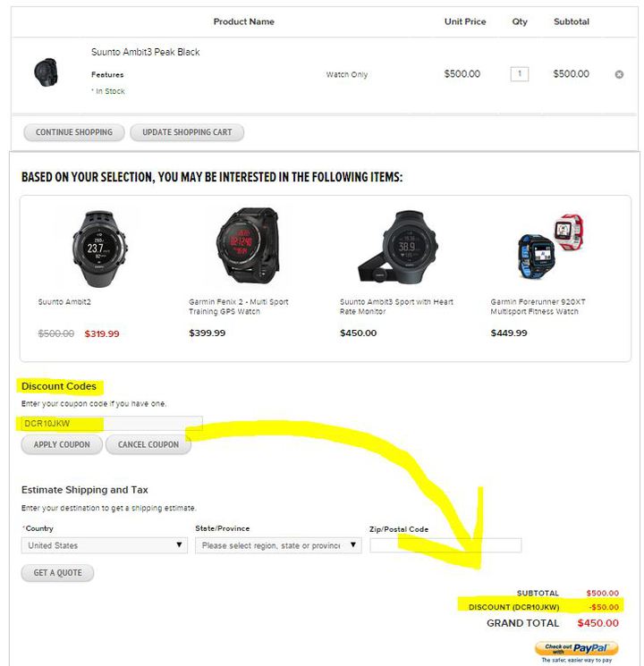Open the Garmin Fenix 2 Multi Sport link
Image resolution: width=644 pixels, height=666 pixels.
pyautogui.click(x=239, y=307)
